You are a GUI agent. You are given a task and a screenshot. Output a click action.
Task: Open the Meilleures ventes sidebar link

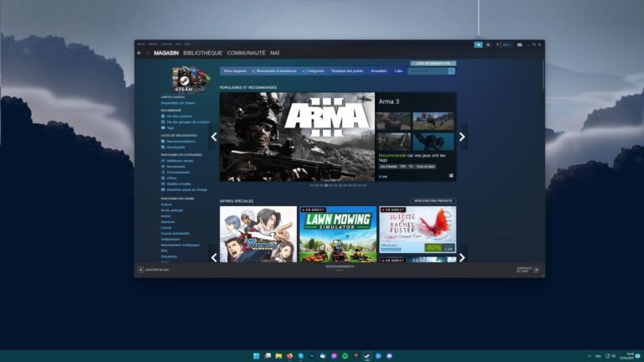[x=179, y=160]
